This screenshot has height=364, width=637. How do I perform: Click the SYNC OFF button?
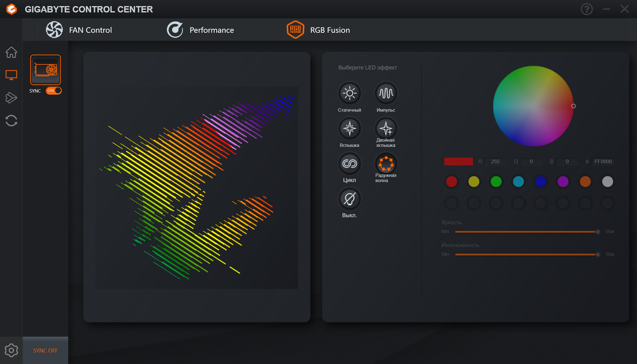click(x=45, y=350)
